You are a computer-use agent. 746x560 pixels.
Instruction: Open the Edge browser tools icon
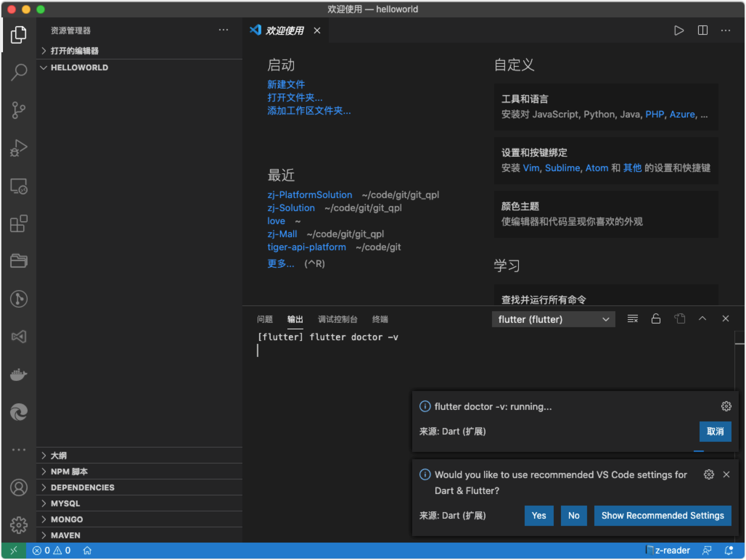tap(19, 412)
